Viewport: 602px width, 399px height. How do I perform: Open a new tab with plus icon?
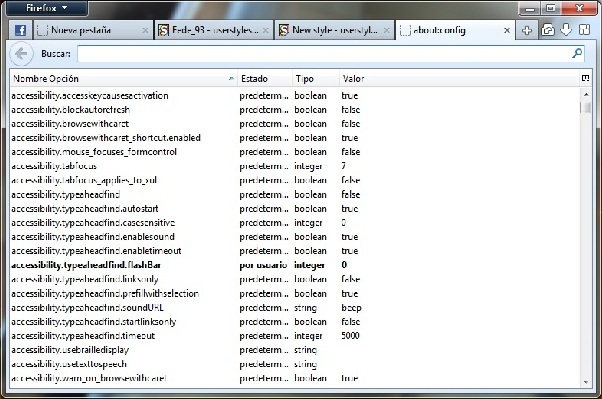[527, 30]
